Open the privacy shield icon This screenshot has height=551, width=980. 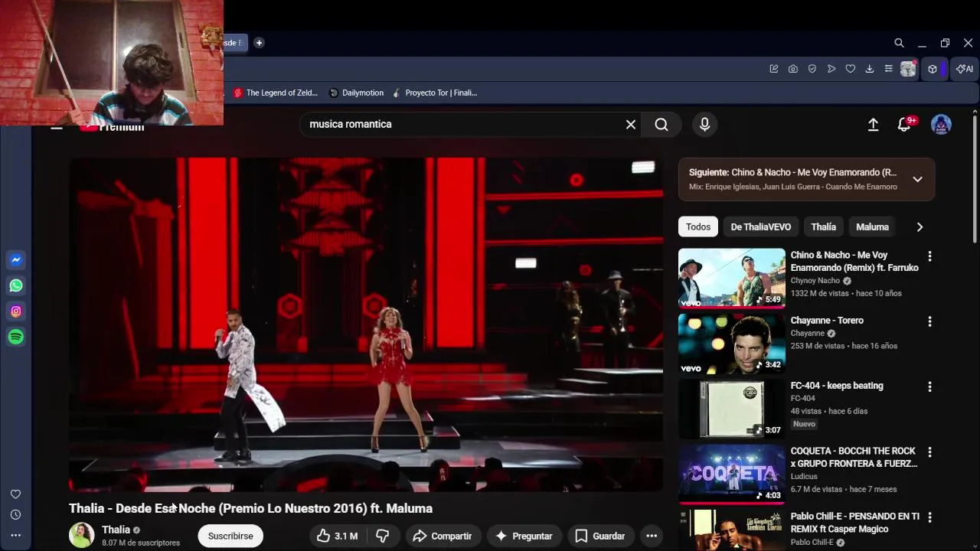pyautogui.click(x=812, y=69)
